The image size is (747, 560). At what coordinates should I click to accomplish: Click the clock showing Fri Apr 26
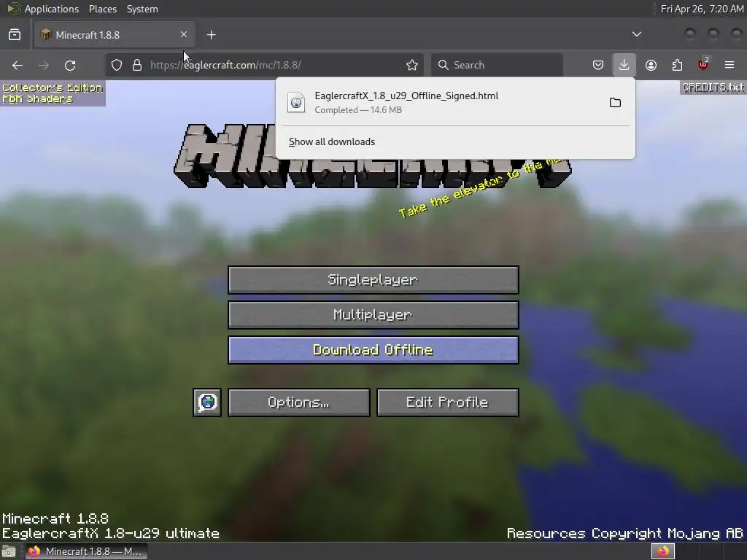(x=702, y=9)
